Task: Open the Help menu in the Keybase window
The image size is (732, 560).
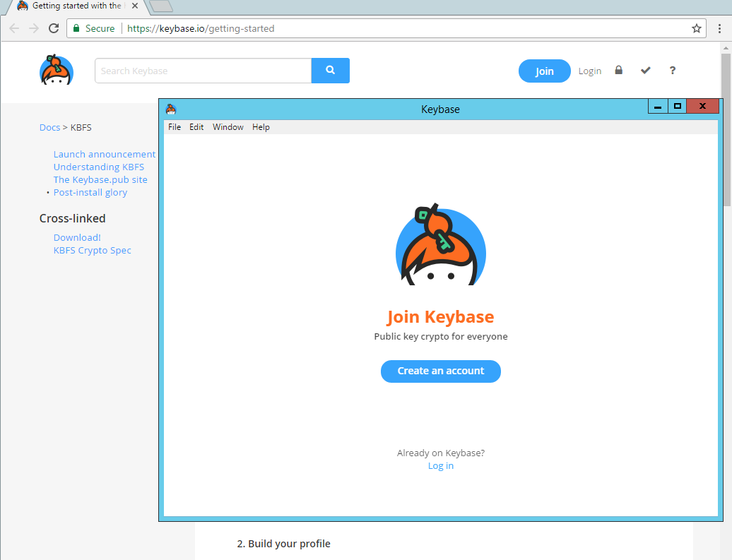Action: click(261, 127)
